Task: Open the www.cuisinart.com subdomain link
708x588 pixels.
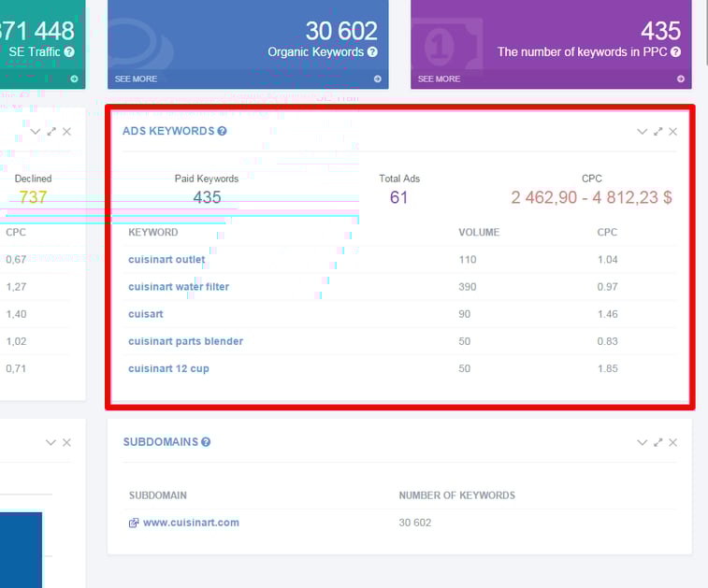Action: [x=191, y=523]
